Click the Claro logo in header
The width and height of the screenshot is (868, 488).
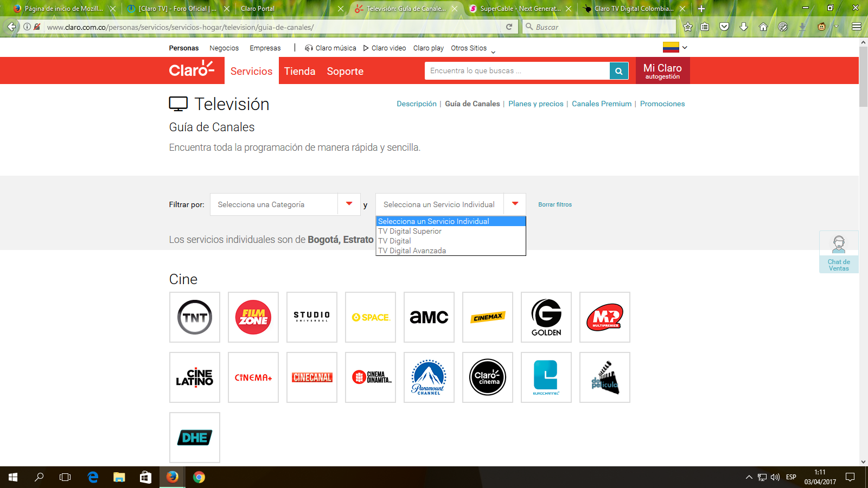pyautogui.click(x=192, y=70)
